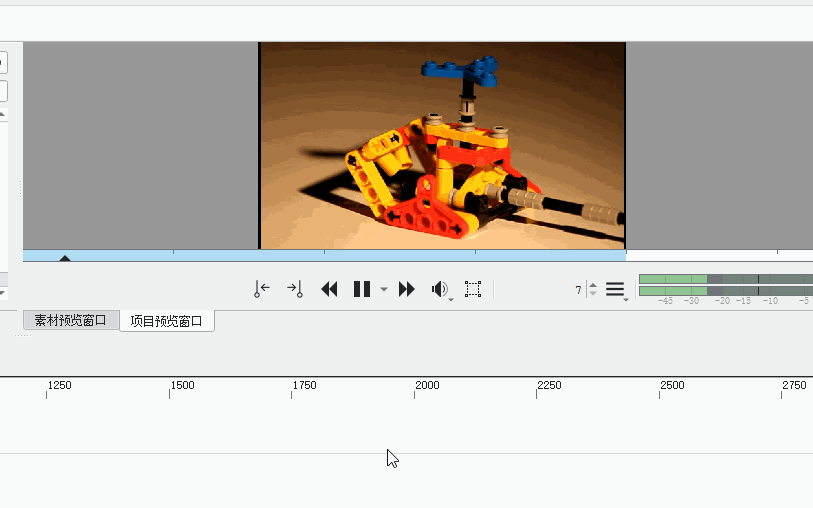
Task: Click the lower audio level meter bar
Action: [x=726, y=291]
